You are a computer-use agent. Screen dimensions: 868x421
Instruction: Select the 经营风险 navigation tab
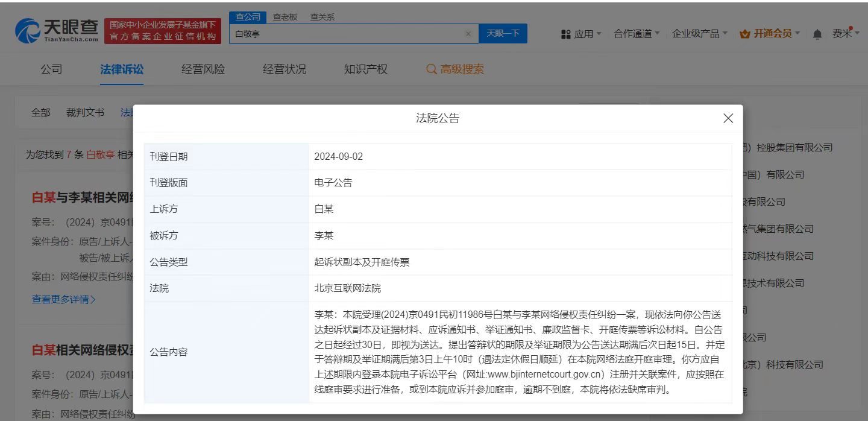[x=203, y=69]
